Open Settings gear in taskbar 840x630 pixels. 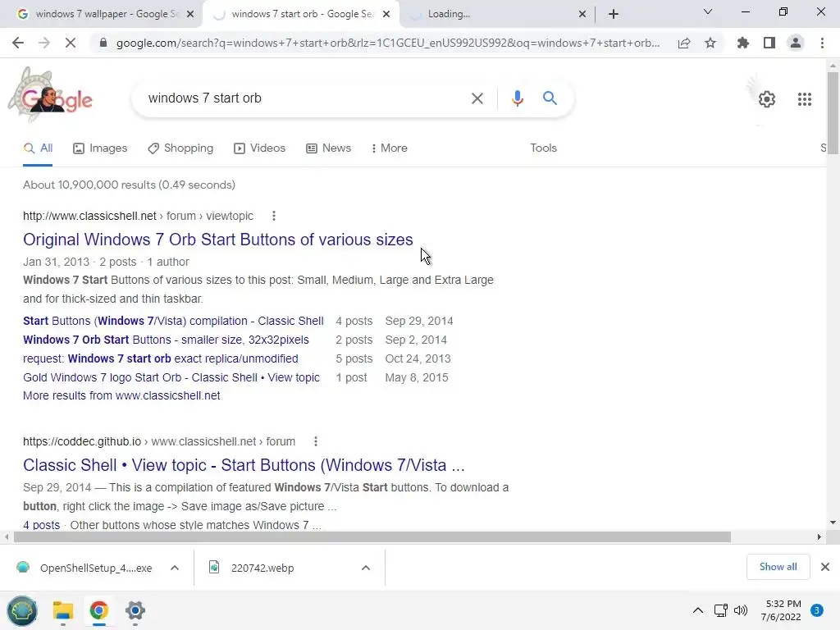click(x=135, y=610)
